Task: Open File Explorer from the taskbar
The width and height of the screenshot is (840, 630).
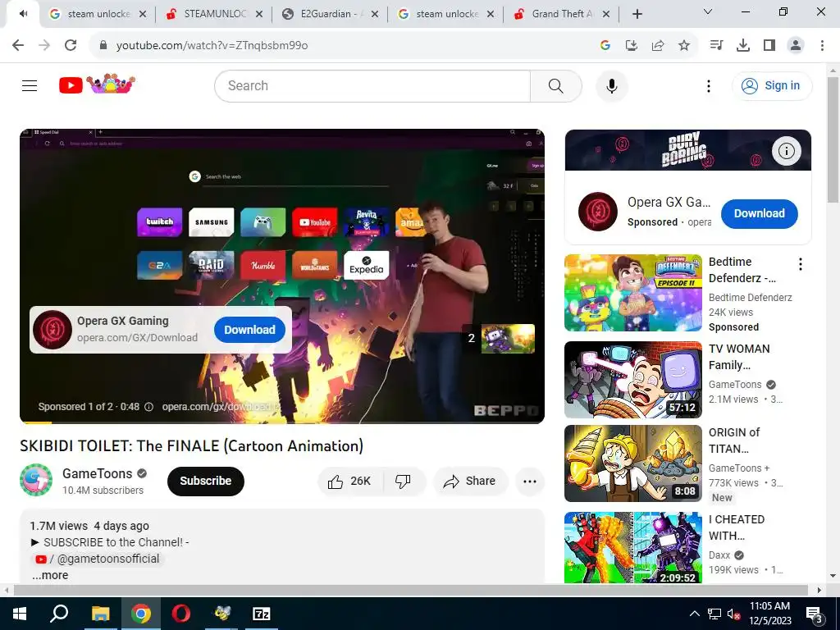Action: click(x=100, y=614)
